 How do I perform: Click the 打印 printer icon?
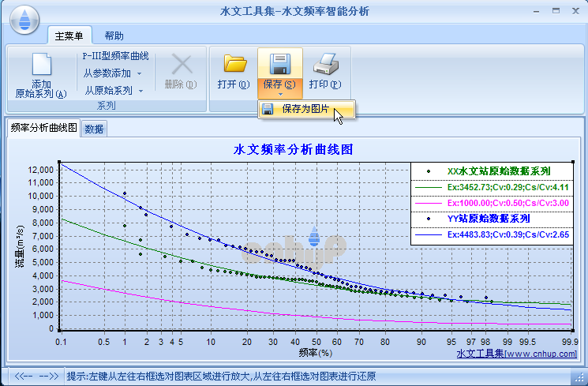325,63
